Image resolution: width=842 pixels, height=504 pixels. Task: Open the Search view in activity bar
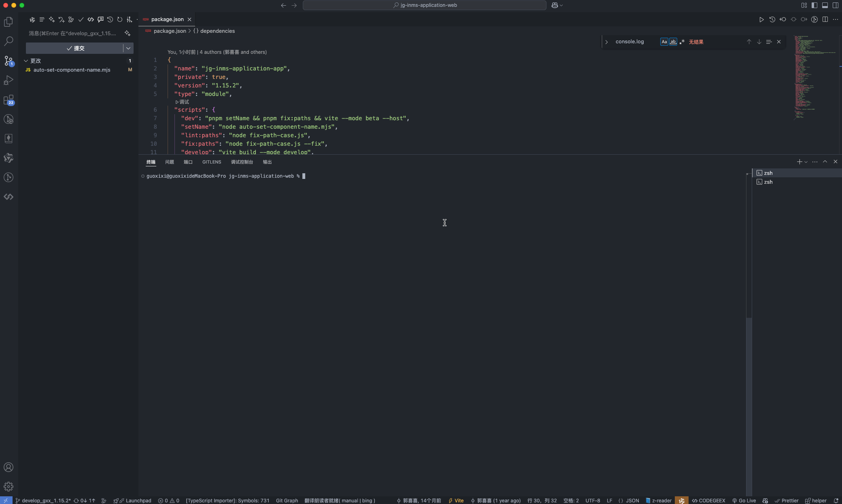[x=9, y=41]
